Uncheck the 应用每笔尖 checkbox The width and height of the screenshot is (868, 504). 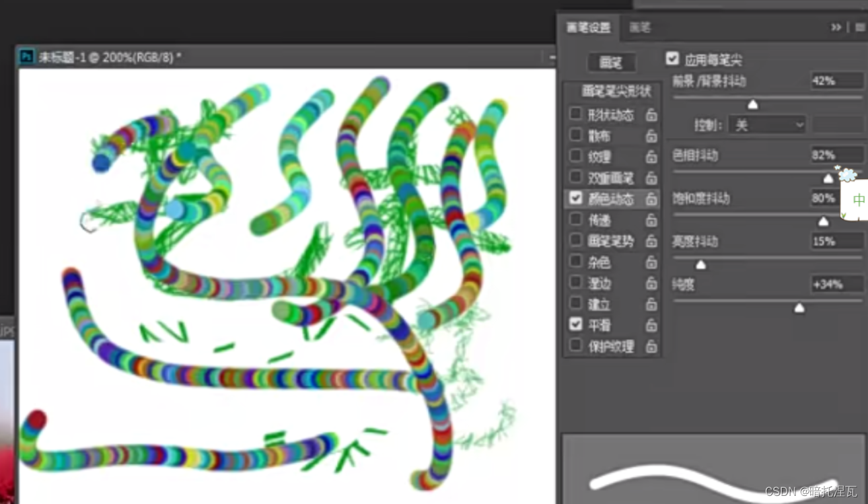click(x=672, y=59)
